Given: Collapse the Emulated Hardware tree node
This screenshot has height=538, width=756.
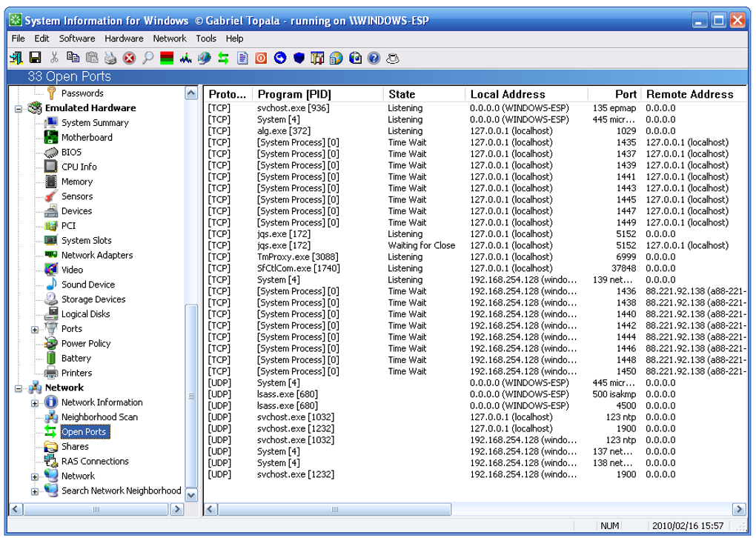Looking at the screenshot, I should click(x=19, y=108).
